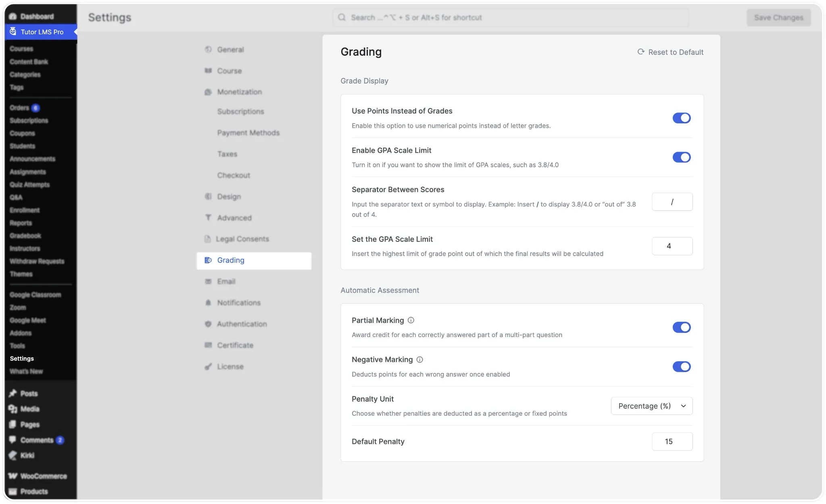Open Themes in the Tutor LMS sidebar

21,274
